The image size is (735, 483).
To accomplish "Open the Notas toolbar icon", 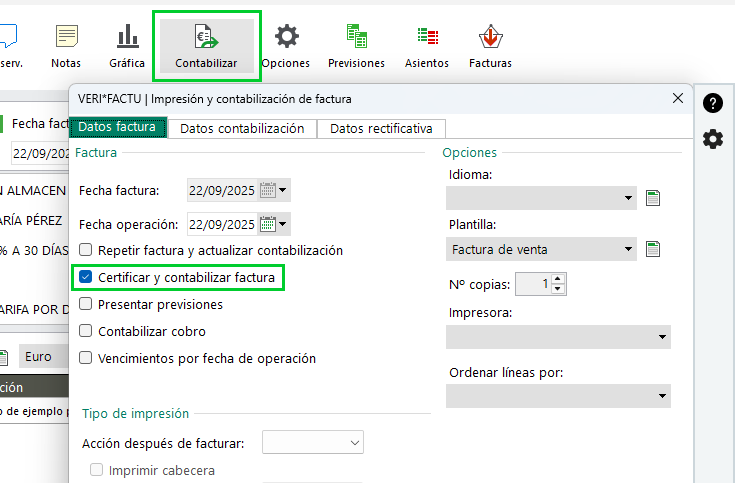I will point(66,46).
